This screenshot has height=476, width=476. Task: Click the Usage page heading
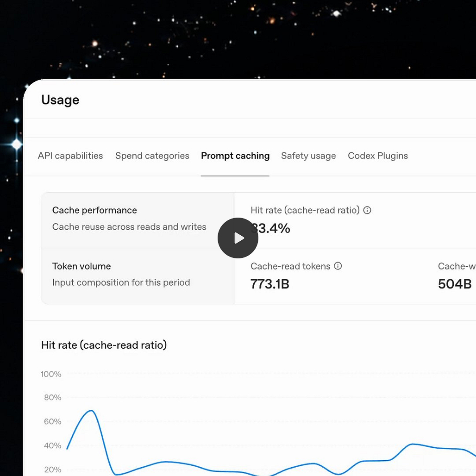60,100
